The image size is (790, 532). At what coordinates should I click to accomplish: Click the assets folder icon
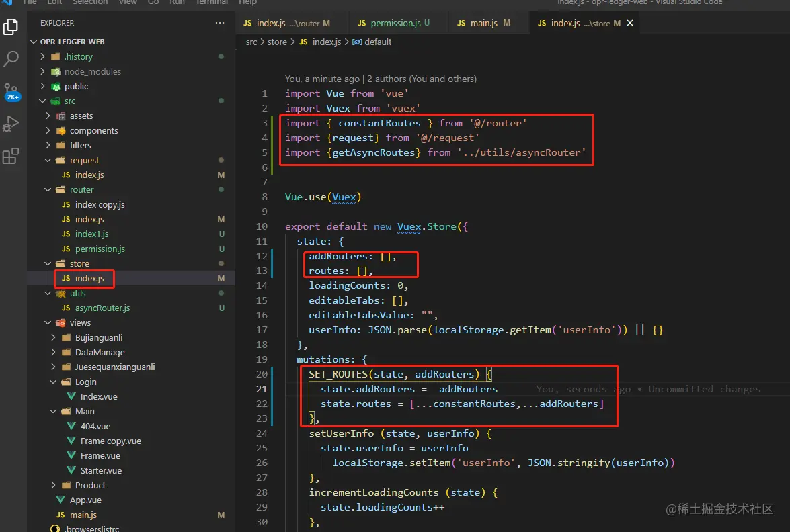[x=61, y=116]
